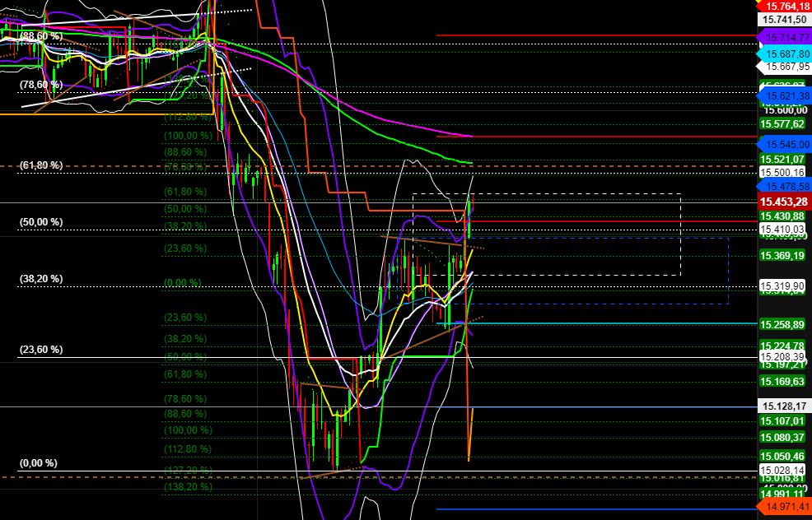Image resolution: width=812 pixels, height=520 pixels.
Task: Click the green (0,00 %) Fibonacci level label
Action: [183, 282]
